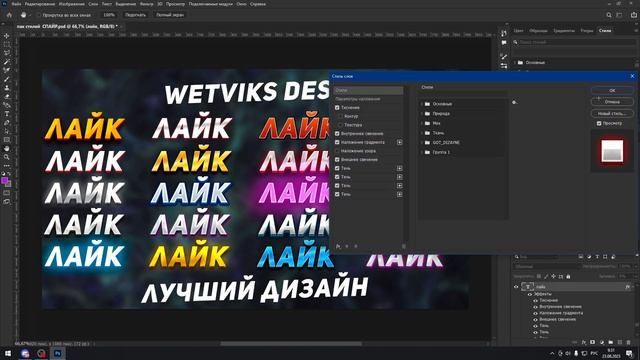This screenshot has width=640, height=360.
Task: Click the Подогнать button
Action: [x=135, y=15]
